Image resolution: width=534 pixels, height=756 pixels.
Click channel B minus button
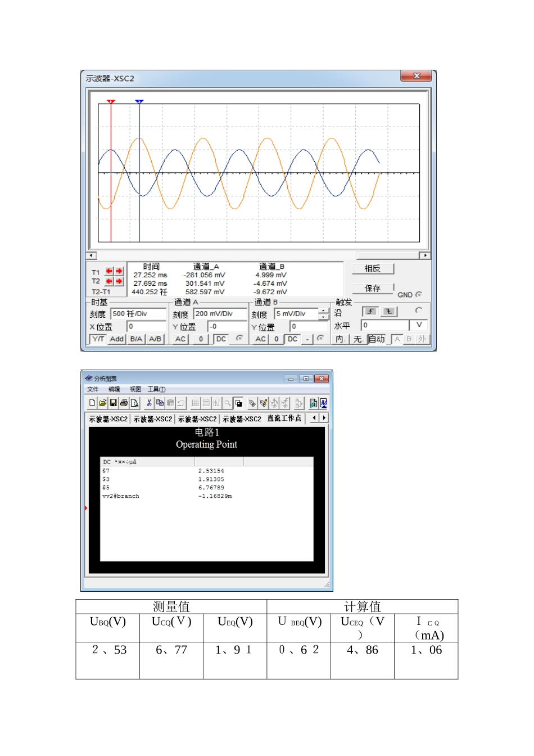(x=307, y=339)
